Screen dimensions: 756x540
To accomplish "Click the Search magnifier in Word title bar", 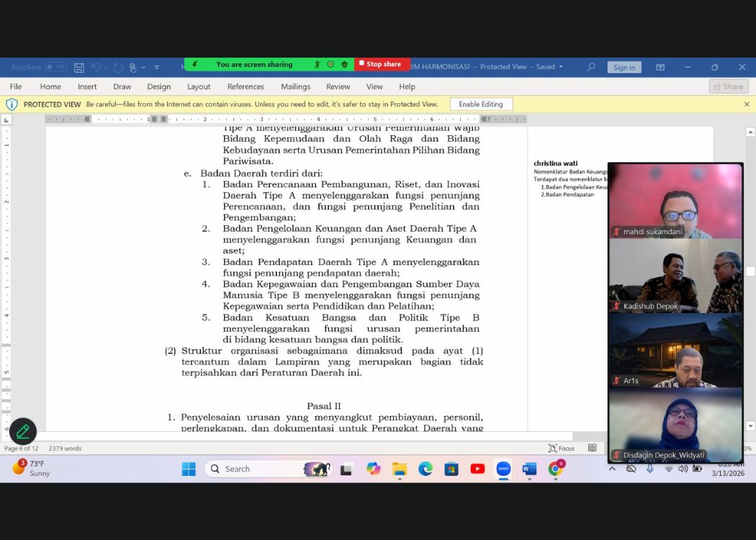I will (x=591, y=67).
